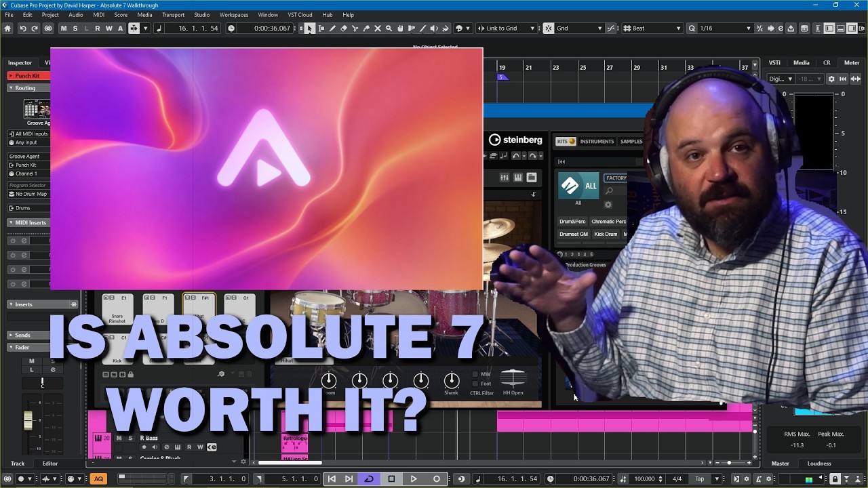Viewport: 868px width, 488px height.
Task: Solo the R Bass track
Action: 130,439
